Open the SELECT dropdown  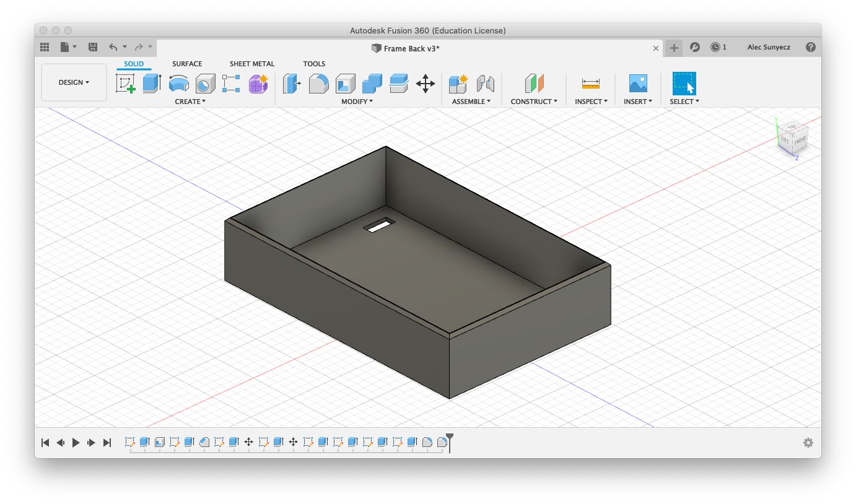684,102
